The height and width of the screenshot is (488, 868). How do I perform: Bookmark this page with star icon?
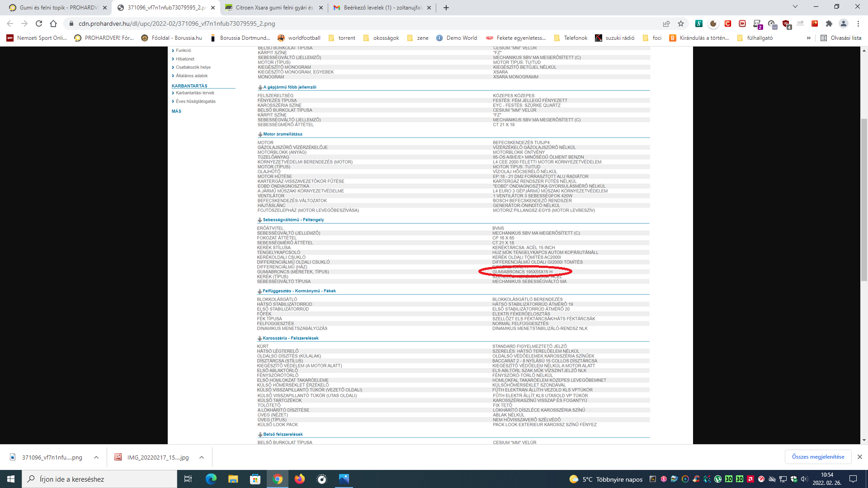point(681,23)
